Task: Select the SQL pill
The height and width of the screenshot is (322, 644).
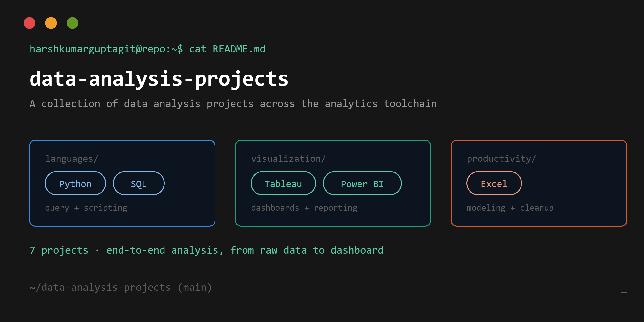Action: point(139,183)
